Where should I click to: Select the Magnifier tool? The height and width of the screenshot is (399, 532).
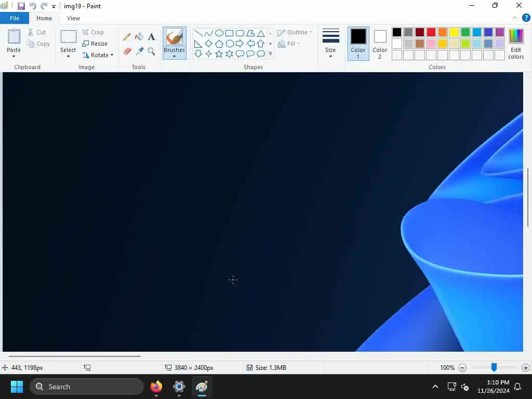point(151,51)
